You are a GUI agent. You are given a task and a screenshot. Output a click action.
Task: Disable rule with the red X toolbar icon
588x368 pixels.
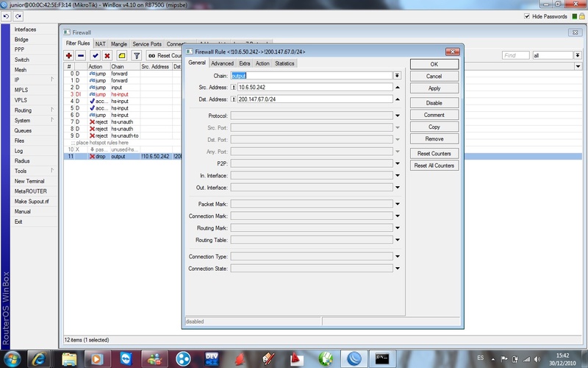(x=107, y=56)
